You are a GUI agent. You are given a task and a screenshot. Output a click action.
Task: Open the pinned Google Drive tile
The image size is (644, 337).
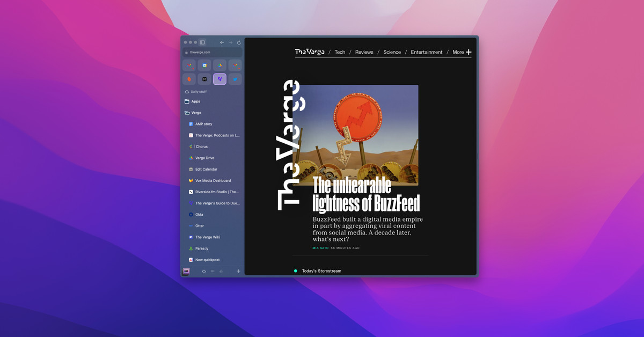pyautogui.click(x=219, y=65)
